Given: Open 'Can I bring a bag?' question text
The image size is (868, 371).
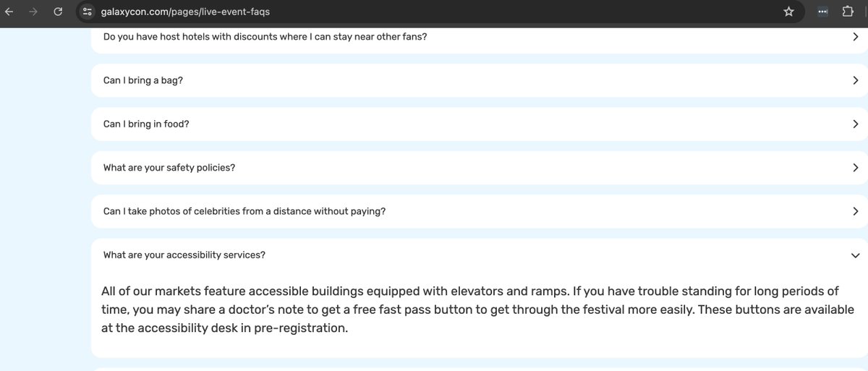Looking at the screenshot, I should coord(143,80).
